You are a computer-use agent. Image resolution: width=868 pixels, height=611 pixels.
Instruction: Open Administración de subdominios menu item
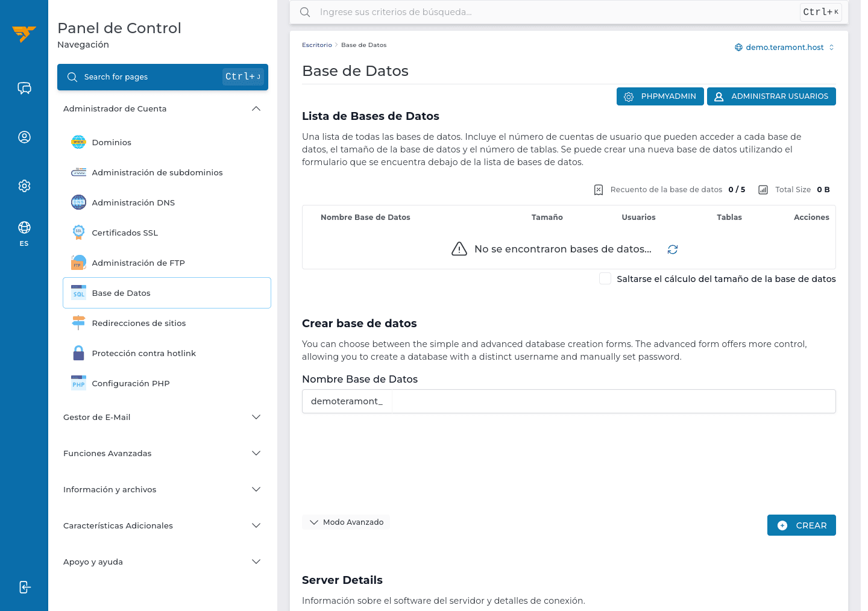click(167, 172)
